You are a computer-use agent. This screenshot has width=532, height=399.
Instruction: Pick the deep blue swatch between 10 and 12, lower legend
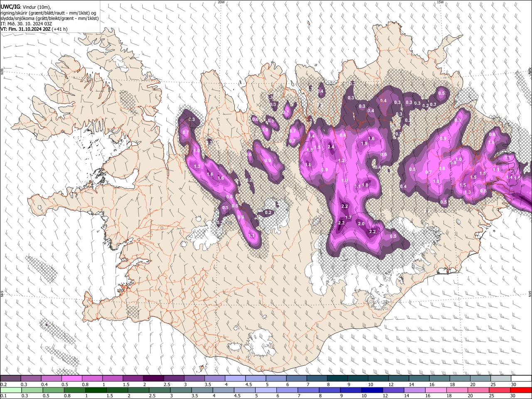pyautogui.click(x=372, y=390)
